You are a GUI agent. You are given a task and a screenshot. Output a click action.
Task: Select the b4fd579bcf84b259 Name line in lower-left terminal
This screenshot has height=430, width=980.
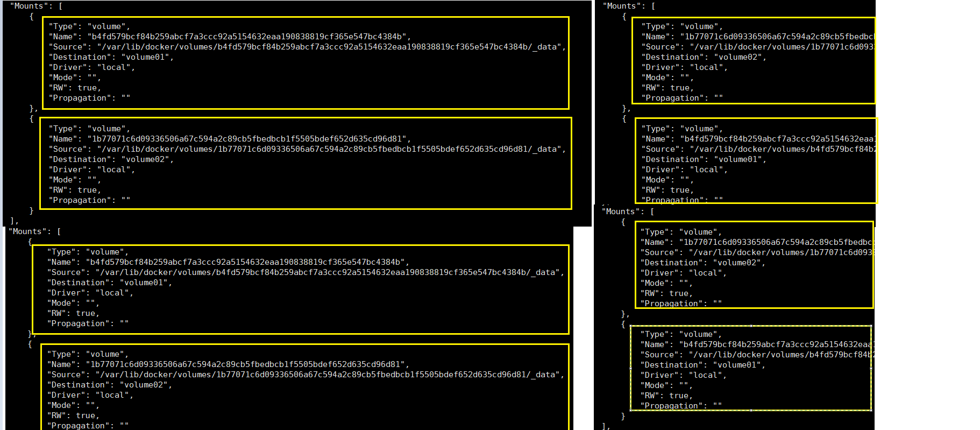[228, 262]
